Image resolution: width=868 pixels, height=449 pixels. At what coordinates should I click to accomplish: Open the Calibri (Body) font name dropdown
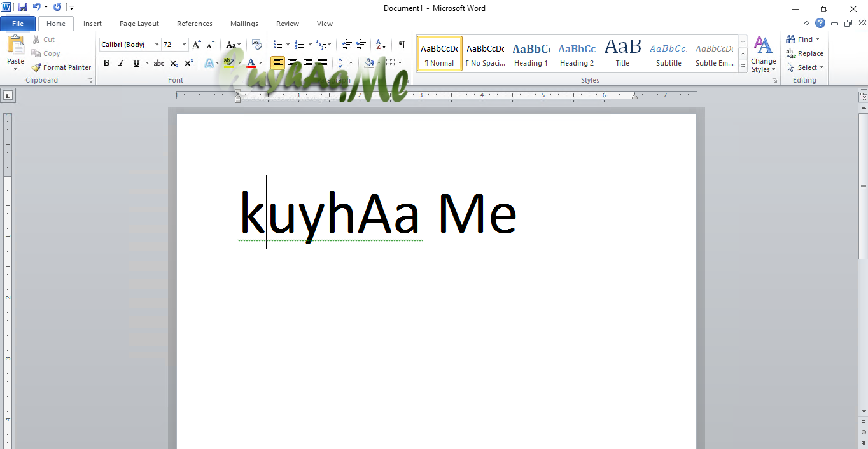157,45
